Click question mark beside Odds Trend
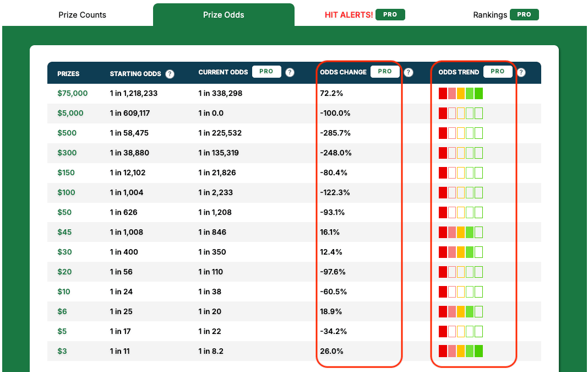Screen dimensions: 588x372 [x=521, y=72]
